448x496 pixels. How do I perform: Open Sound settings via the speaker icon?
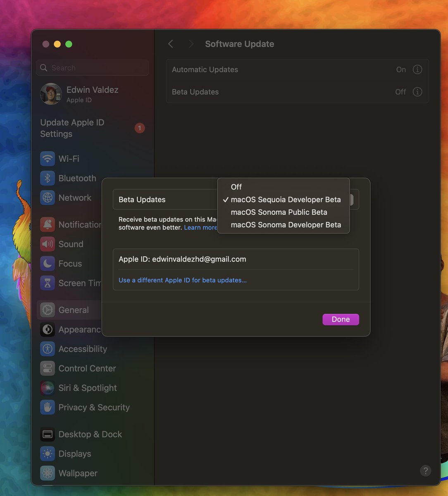click(48, 244)
